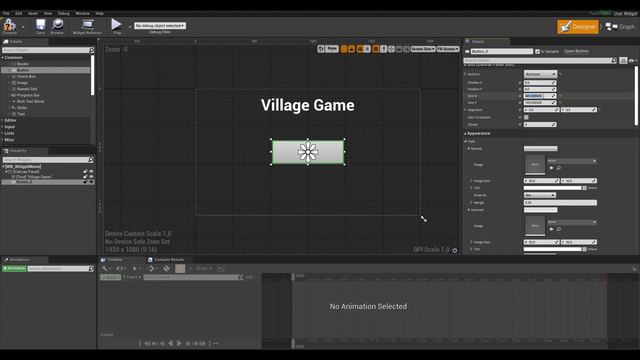This screenshot has height=360, width=640.
Task: Click the wrench actions icon in timeline toolbar
Action: tap(106, 269)
